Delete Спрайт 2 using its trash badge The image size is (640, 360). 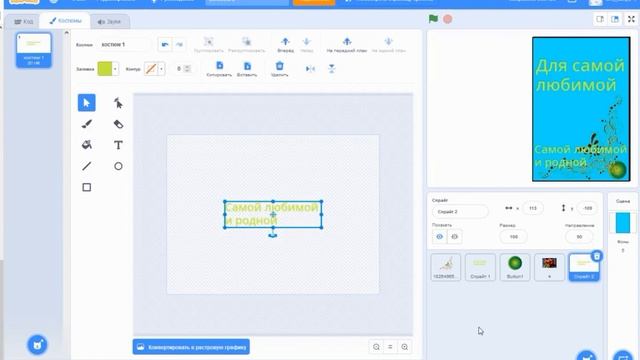point(597,256)
